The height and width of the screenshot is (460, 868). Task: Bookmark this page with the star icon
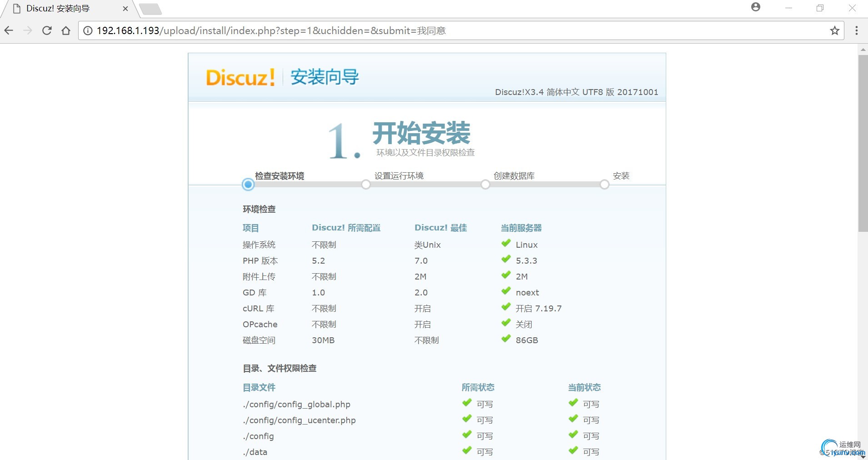pos(834,30)
